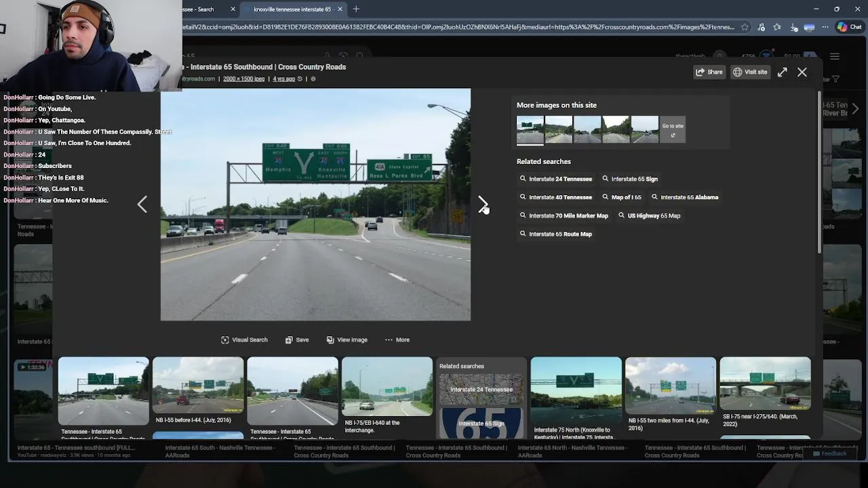Search related: Interstate 65 Route Map
The height and width of the screenshot is (488, 868).
pos(555,234)
